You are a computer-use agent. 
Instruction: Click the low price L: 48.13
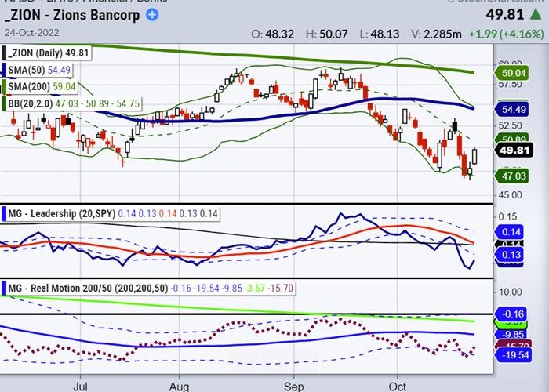380,34
